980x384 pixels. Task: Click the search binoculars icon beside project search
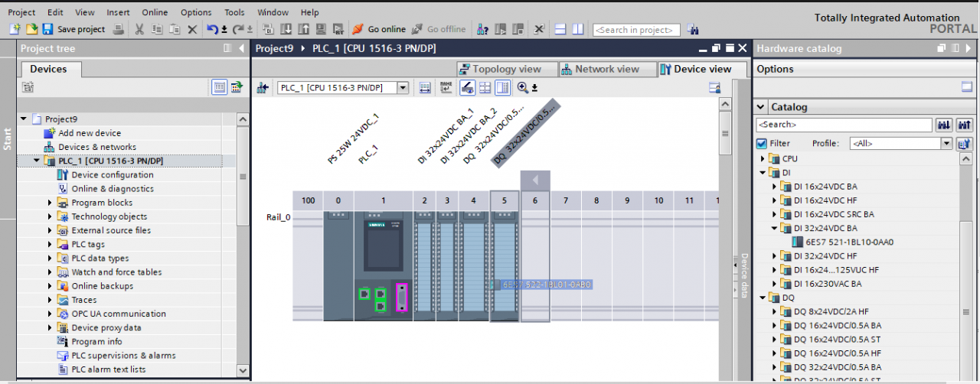pyautogui.click(x=693, y=30)
